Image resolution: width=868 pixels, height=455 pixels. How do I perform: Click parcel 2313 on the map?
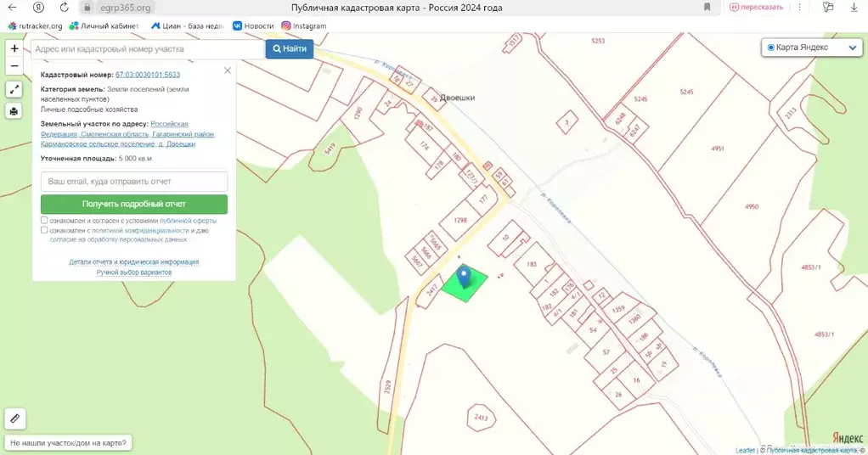click(790, 113)
